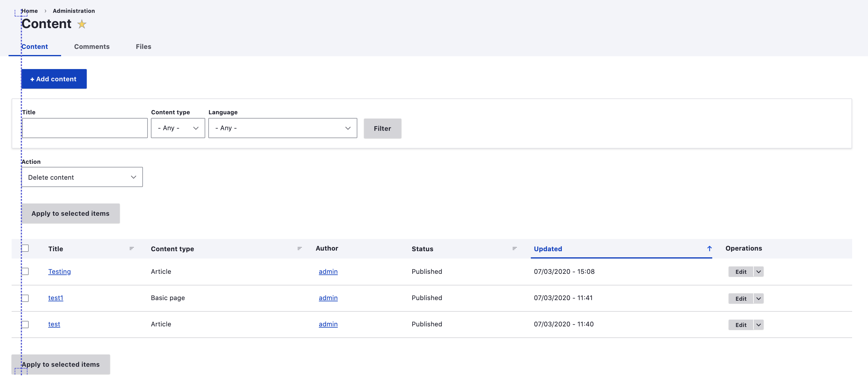Tick the checkbox for the test row
This screenshot has height=382, width=868.
pos(25,324)
